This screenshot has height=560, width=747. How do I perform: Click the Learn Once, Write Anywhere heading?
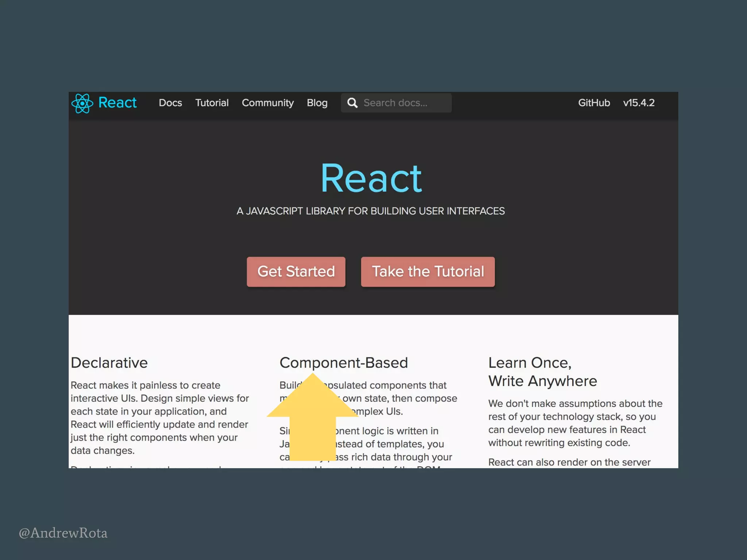point(543,372)
